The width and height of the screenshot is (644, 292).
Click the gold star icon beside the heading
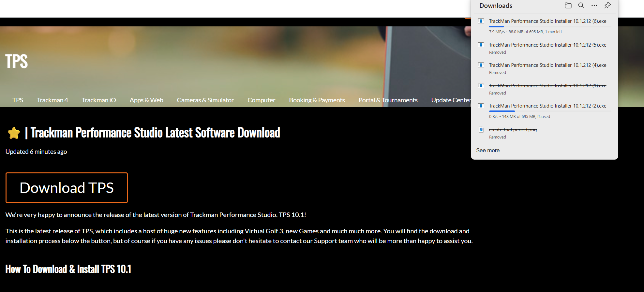click(14, 133)
